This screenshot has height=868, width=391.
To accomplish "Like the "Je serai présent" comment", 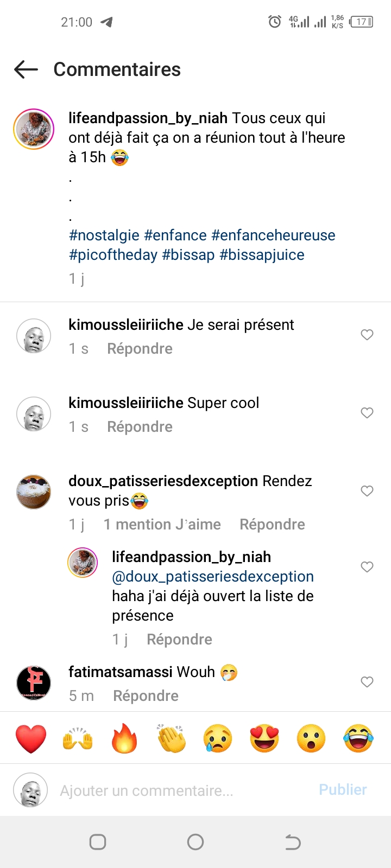I will pyautogui.click(x=367, y=335).
